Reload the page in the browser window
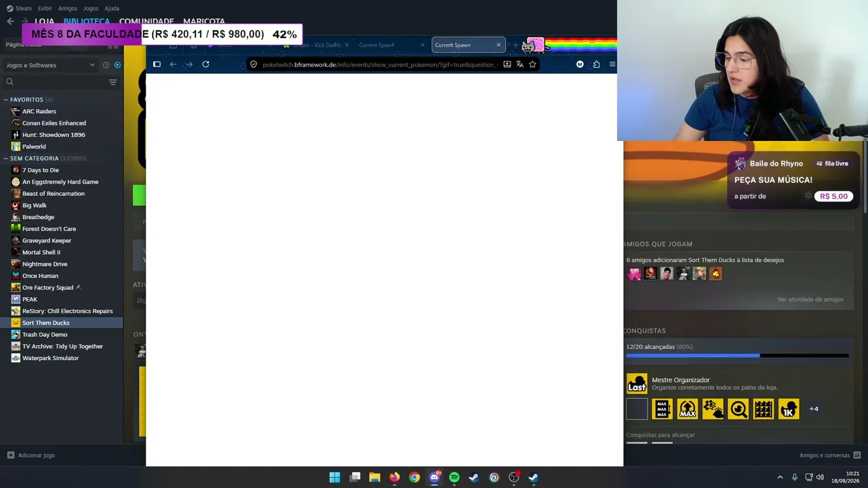 pyautogui.click(x=205, y=64)
